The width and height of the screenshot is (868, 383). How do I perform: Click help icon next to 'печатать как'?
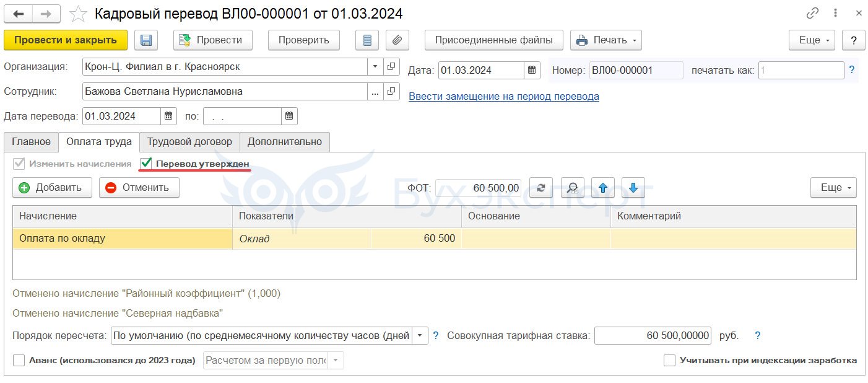(852, 70)
